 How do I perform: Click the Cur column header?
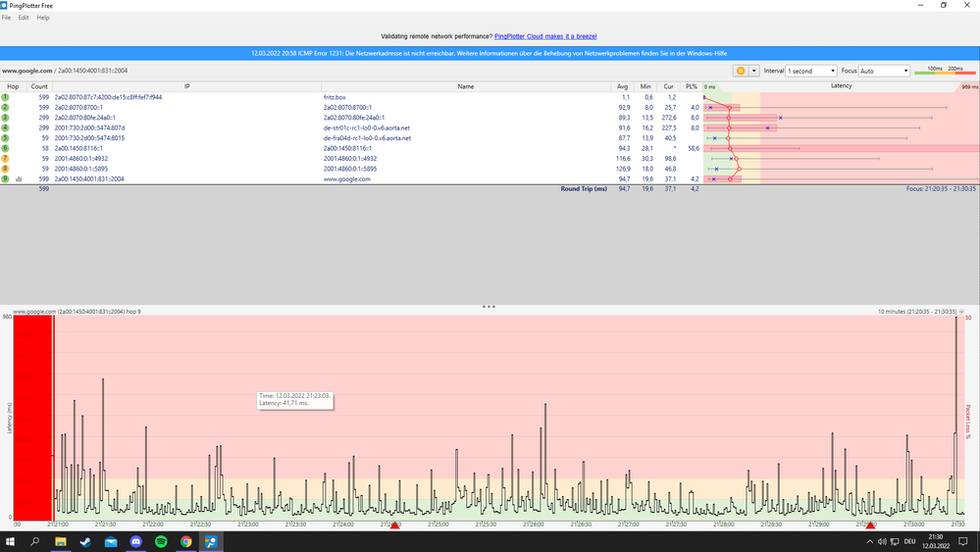(669, 87)
